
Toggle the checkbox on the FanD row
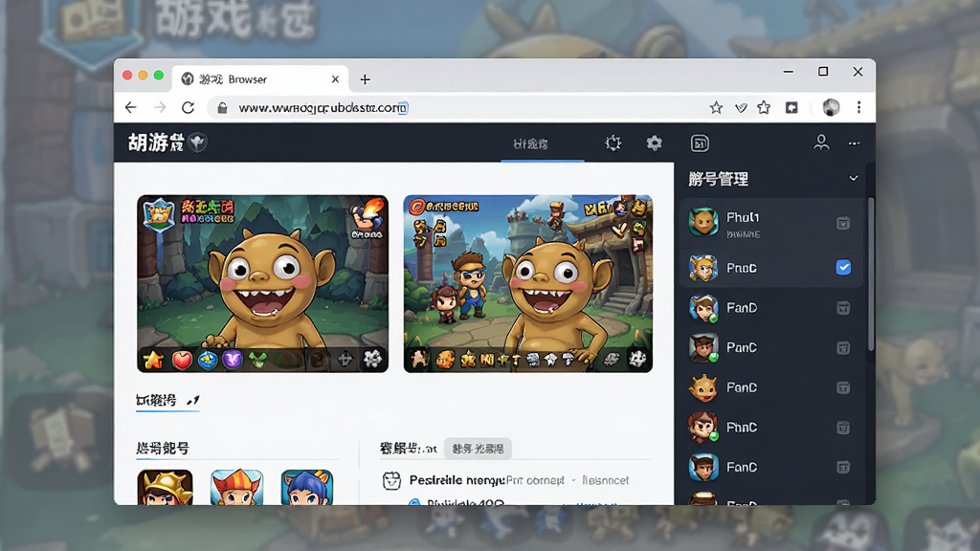(x=843, y=307)
